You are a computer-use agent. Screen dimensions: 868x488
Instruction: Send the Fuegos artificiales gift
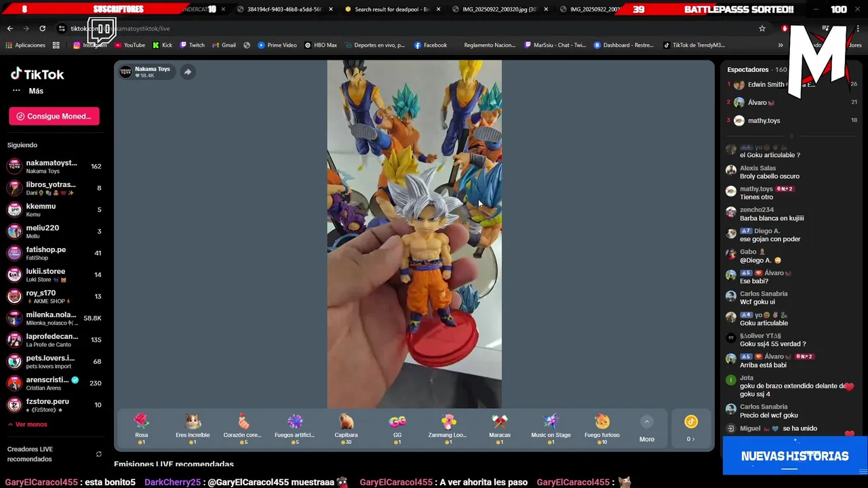[294, 428]
